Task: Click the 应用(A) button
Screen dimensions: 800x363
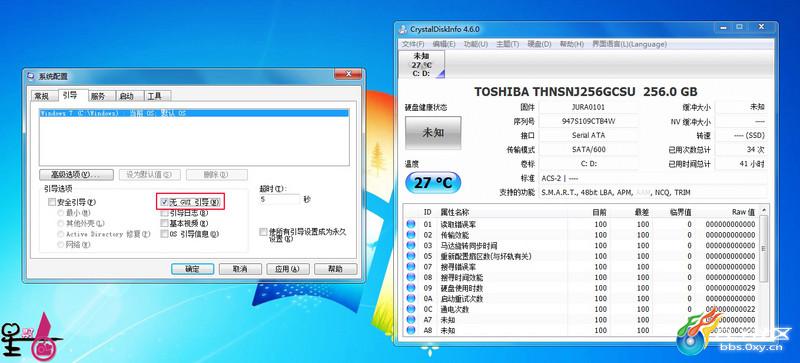Action: point(286,269)
